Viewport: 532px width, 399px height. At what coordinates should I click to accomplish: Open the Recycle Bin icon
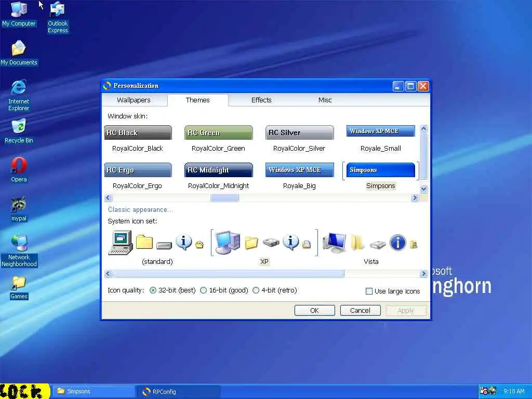[x=19, y=131]
